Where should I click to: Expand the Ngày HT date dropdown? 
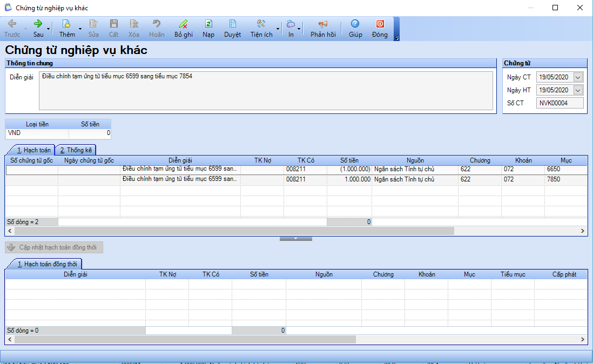coord(578,90)
